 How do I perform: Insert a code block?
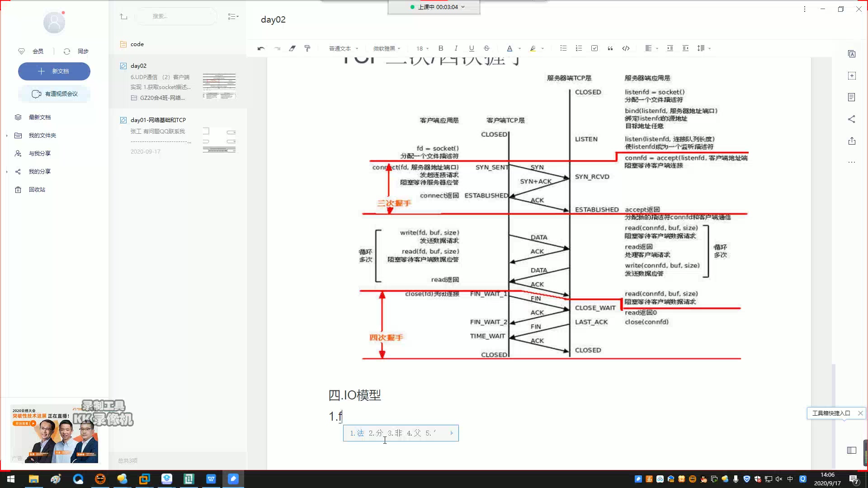click(x=626, y=48)
